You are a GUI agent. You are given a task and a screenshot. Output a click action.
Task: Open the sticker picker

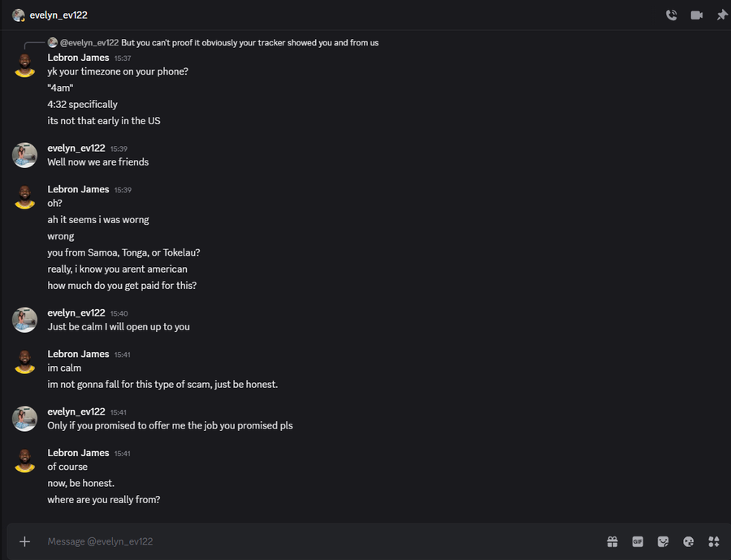coord(663,541)
